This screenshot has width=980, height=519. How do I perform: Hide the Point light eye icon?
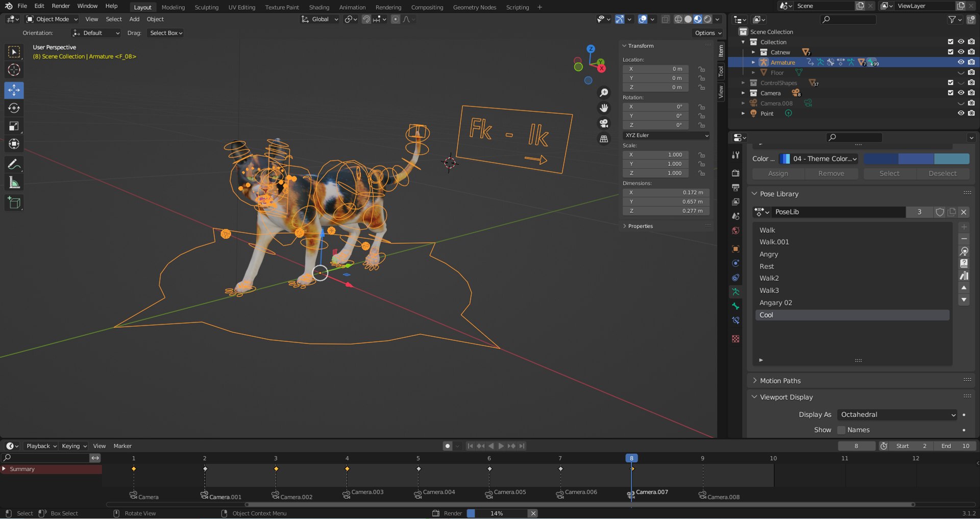[x=961, y=113]
